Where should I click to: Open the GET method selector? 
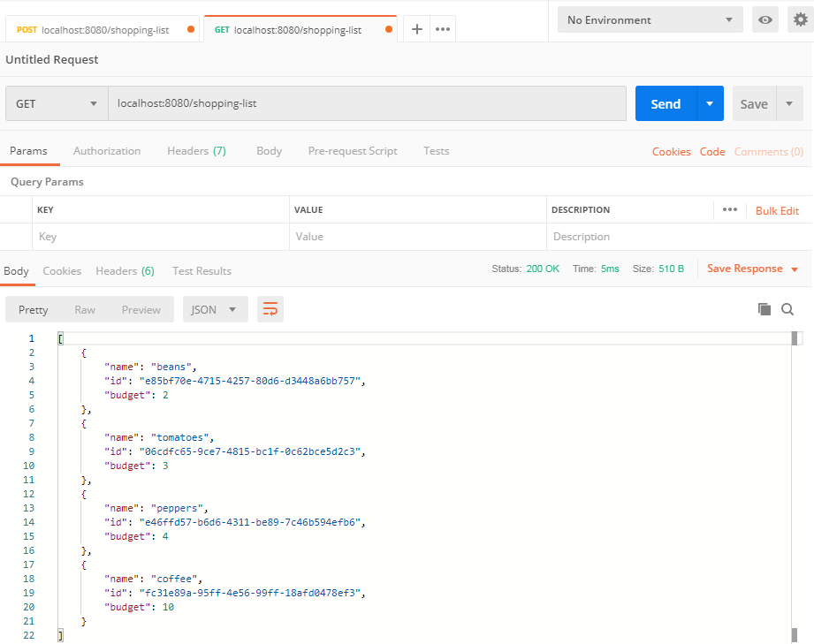coord(56,103)
